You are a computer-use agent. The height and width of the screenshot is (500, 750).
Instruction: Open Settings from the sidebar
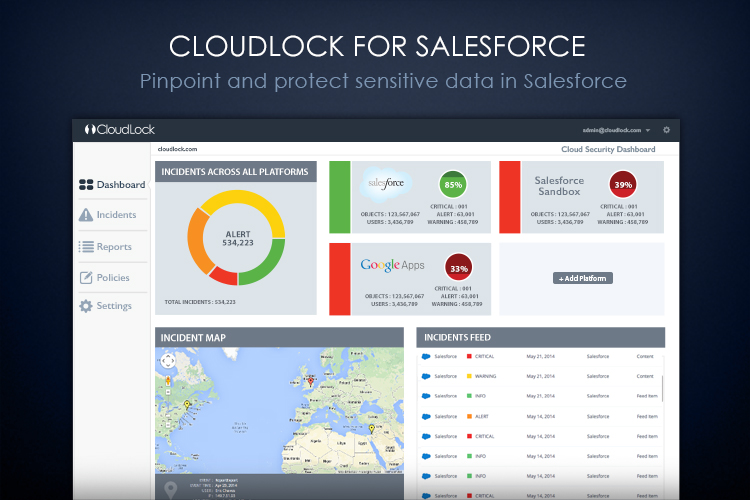click(x=105, y=306)
